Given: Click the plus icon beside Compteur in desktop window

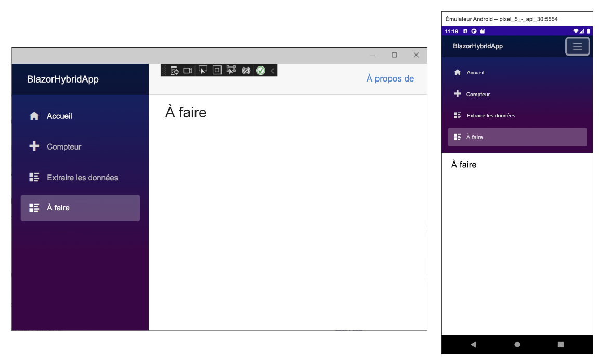Looking at the screenshot, I should coord(34,146).
